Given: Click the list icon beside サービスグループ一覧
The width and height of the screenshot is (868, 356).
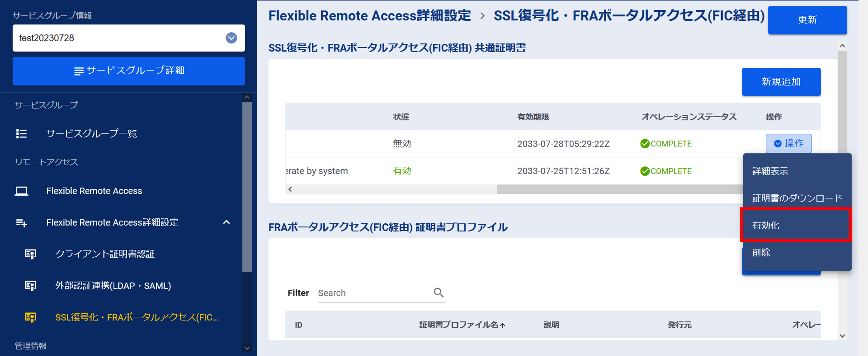Looking at the screenshot, I should [x=21, y=134].
